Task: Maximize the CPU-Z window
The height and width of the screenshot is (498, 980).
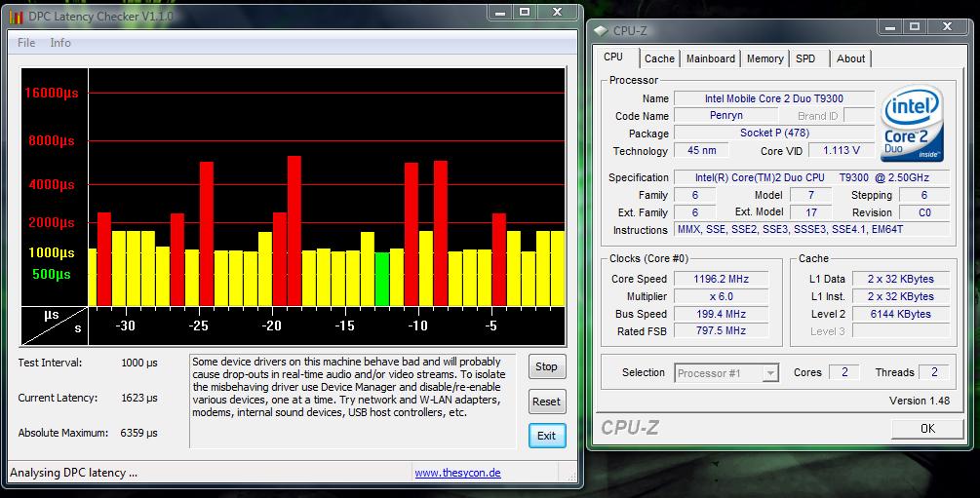Action: [915, 27]
